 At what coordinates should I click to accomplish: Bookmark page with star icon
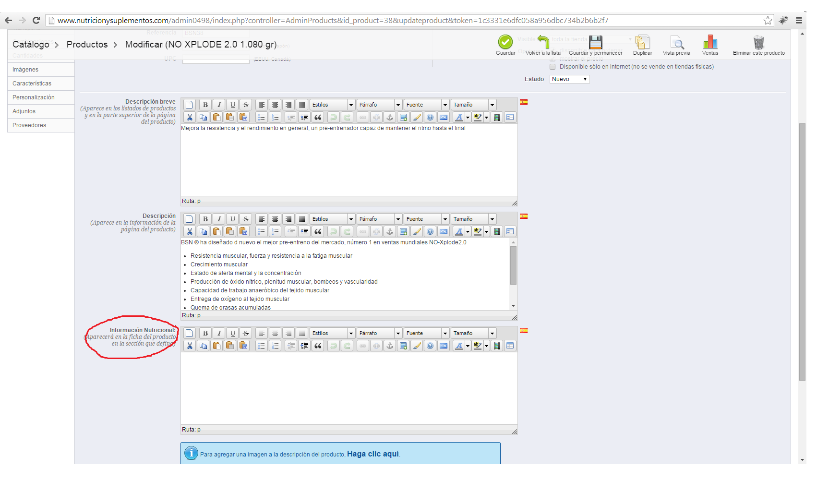click(768, 20)
